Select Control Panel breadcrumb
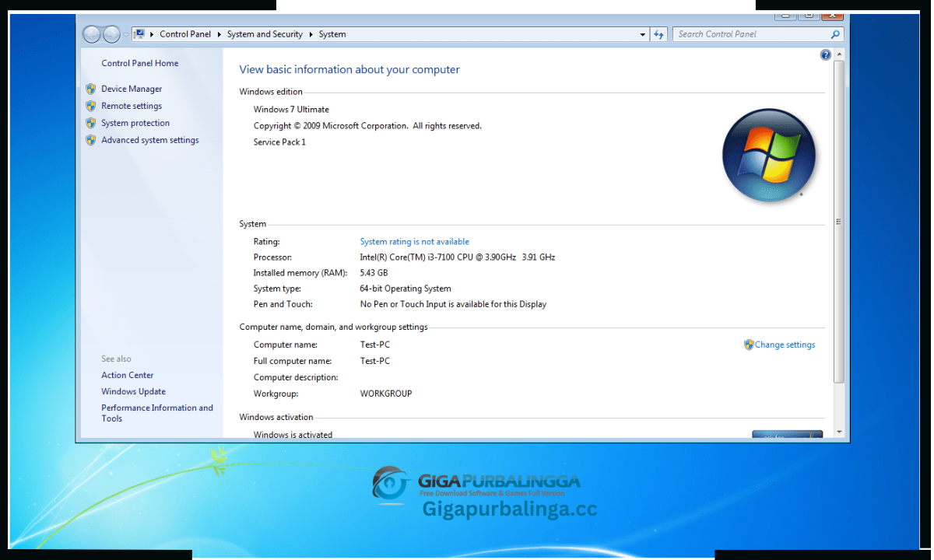Screen dimensions: 934x560 [185, 34]
